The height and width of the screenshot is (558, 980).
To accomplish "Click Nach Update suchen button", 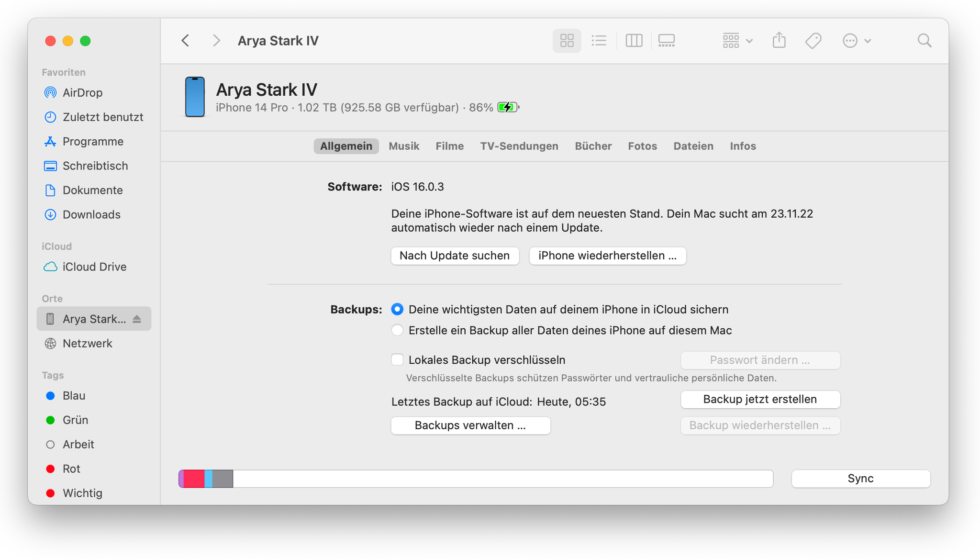I will tap(455, 256).
